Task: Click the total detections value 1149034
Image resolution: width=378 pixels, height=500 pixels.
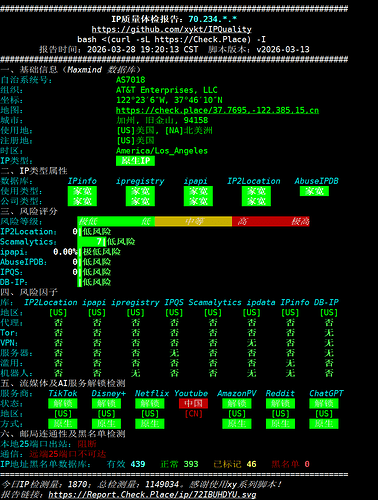Action: 162,484
